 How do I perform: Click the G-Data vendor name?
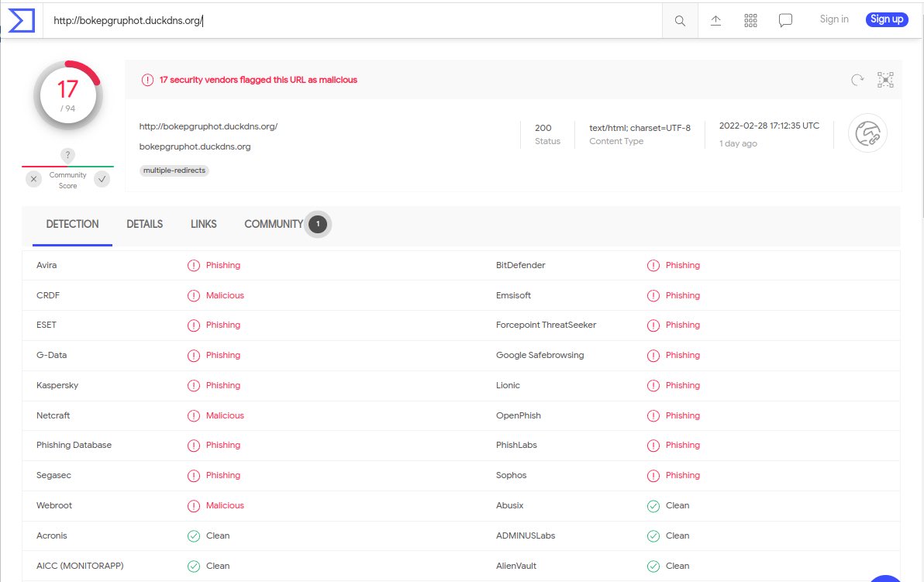(51, 356)
